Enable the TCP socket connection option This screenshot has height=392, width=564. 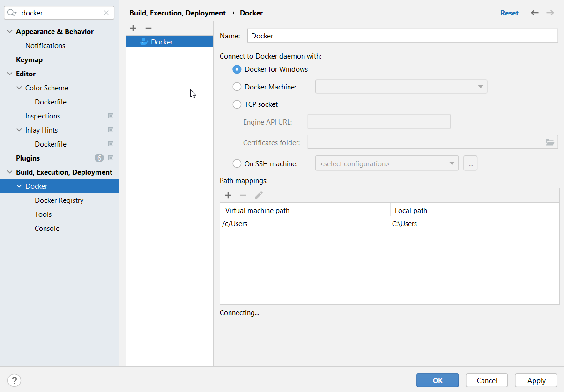click(237, 104)
